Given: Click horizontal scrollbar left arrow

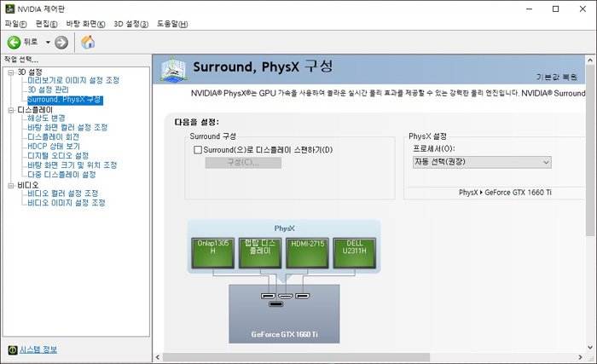Looking at the screenshot, I should (158, 357).
